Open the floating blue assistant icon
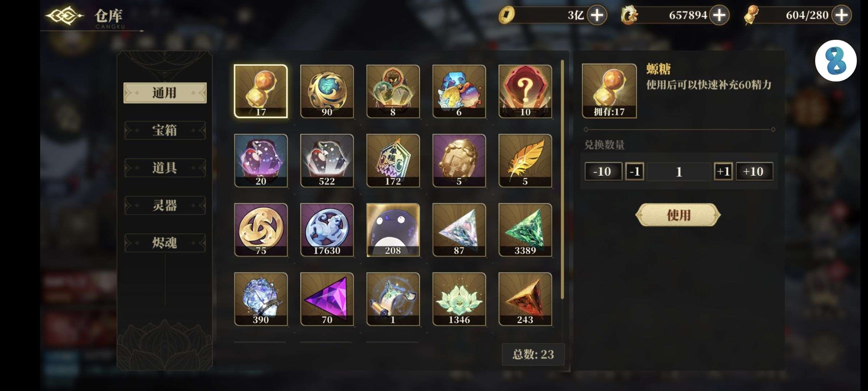 [835, 60]
